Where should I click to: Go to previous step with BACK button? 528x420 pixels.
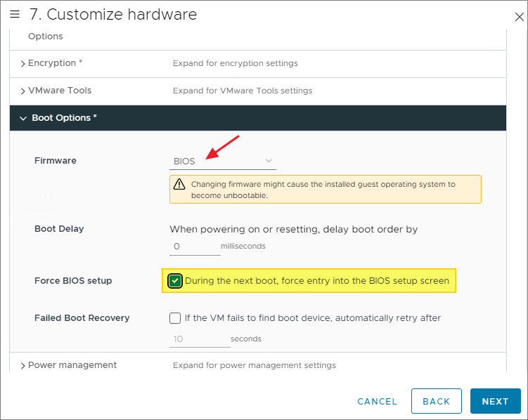click(436, 401)
